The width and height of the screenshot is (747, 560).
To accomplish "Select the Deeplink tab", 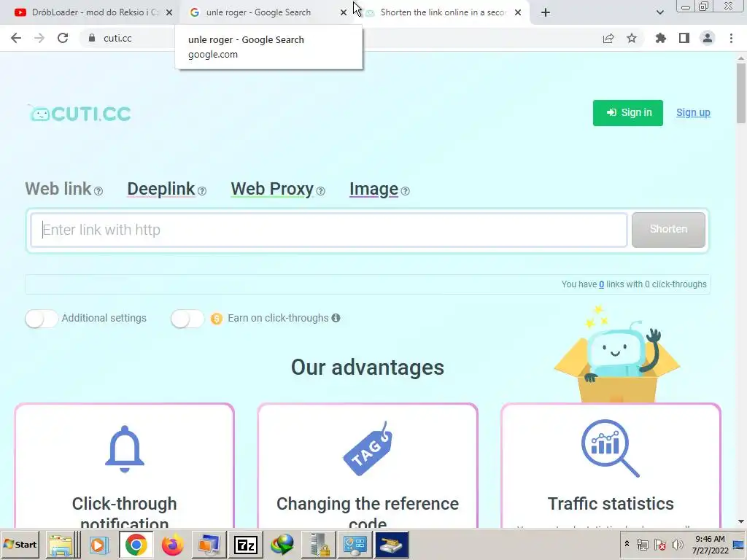I will (x=161, y=189).
